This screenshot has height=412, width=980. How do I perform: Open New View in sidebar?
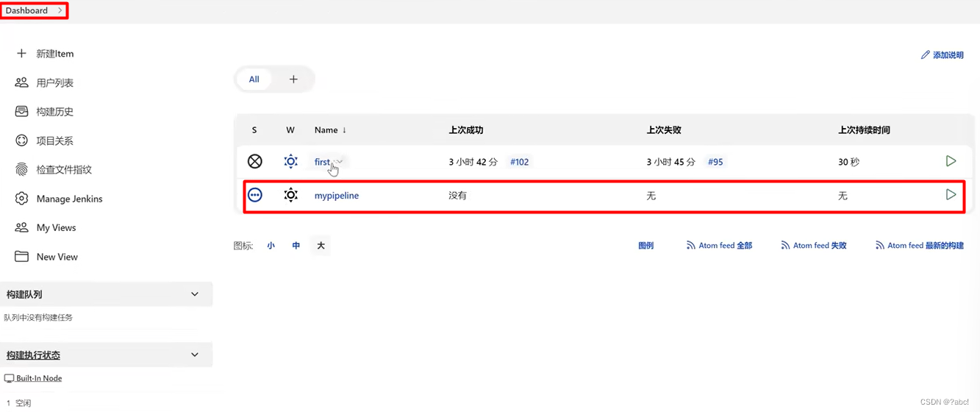click(x=57, y=257)
